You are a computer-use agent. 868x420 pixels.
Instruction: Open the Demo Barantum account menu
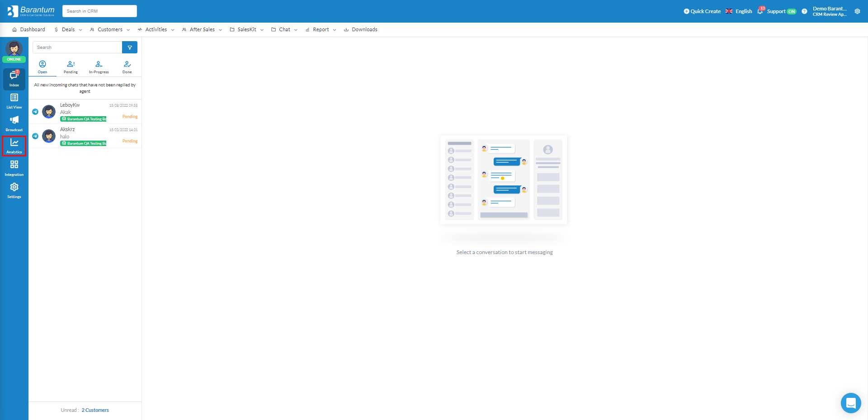[x=830, y=11]
